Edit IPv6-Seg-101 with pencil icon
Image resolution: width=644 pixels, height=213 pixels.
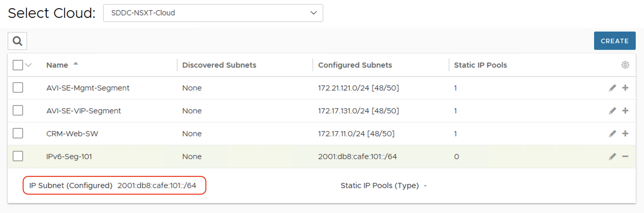(612, 157)
